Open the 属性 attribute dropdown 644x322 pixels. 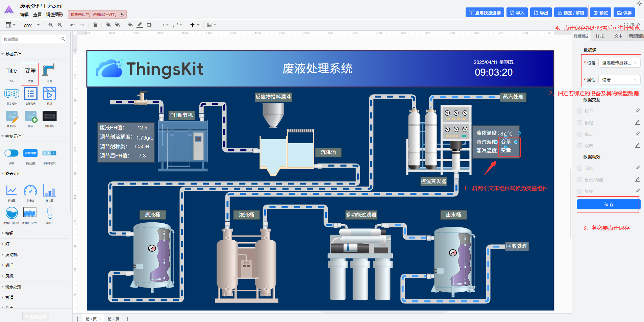(619, 80)
